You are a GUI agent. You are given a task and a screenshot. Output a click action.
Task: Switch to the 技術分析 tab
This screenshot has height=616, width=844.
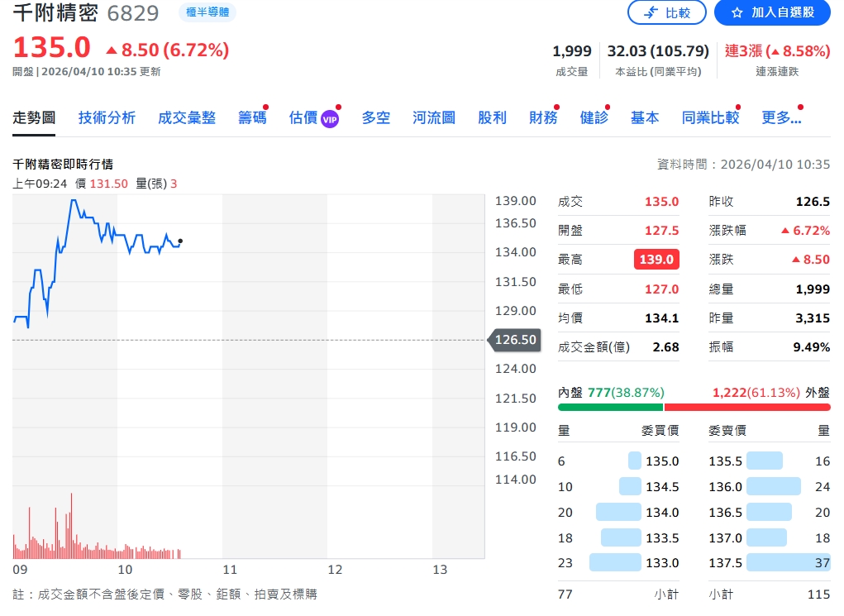107,117
